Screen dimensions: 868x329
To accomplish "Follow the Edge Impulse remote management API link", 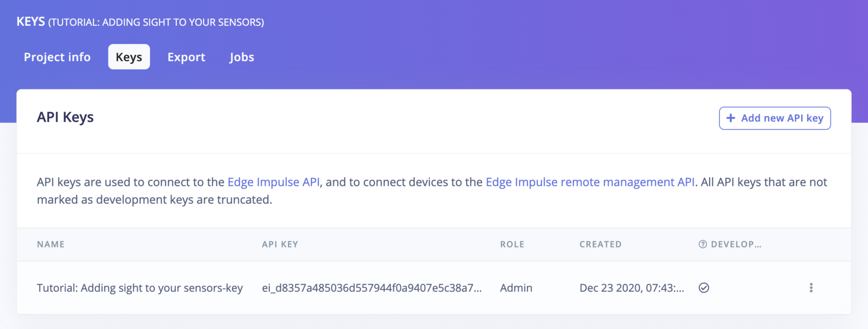I will [x=590, y=182].
